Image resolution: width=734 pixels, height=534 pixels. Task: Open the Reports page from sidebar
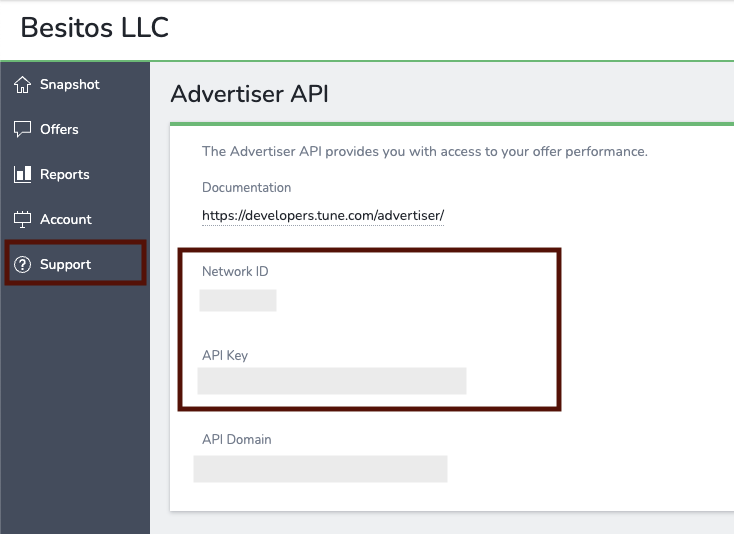point(64,174)
